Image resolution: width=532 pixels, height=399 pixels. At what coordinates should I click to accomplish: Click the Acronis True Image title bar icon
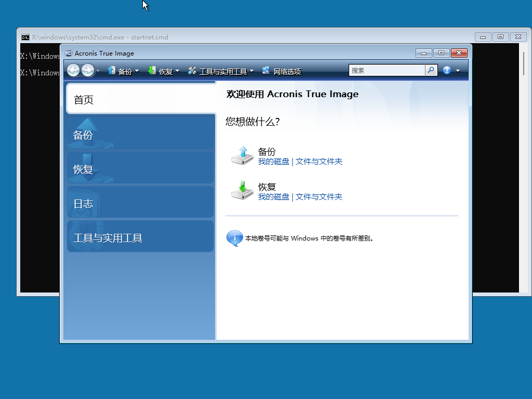(x=69, y=53)
